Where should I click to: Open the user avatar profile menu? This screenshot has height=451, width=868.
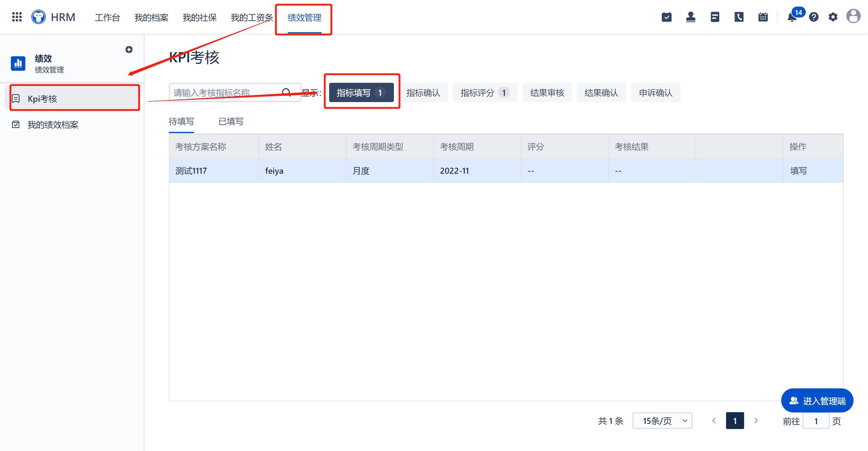pyautogui.click(x=854, y=16)
